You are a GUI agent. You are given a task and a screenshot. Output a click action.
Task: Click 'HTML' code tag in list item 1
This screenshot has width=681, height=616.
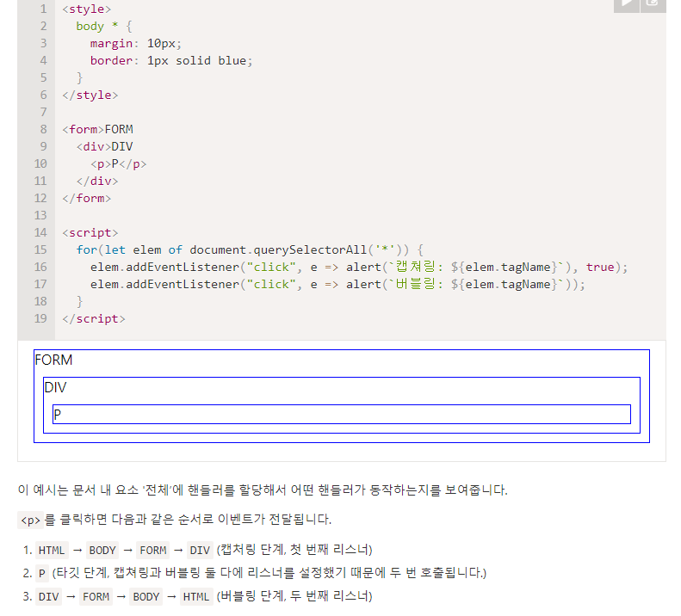pos(52,550)
